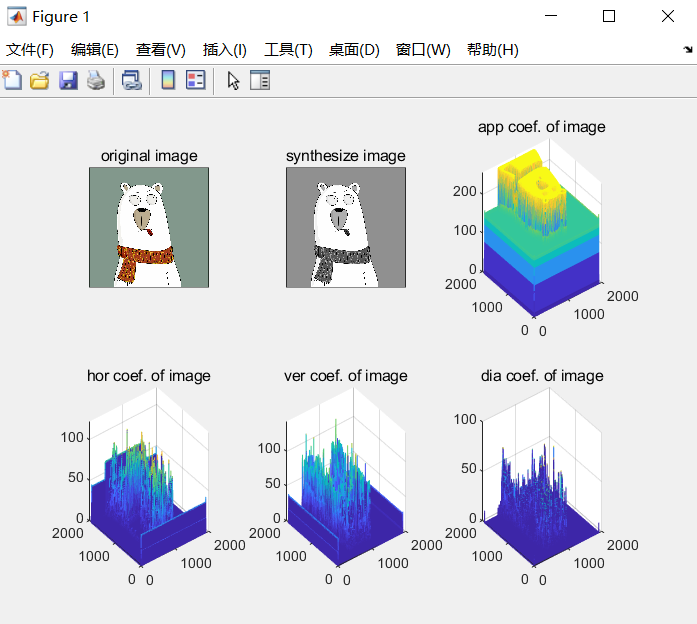Save the figure with the floppy disk icon
The image size is (697, 624).
coord(68,80)
